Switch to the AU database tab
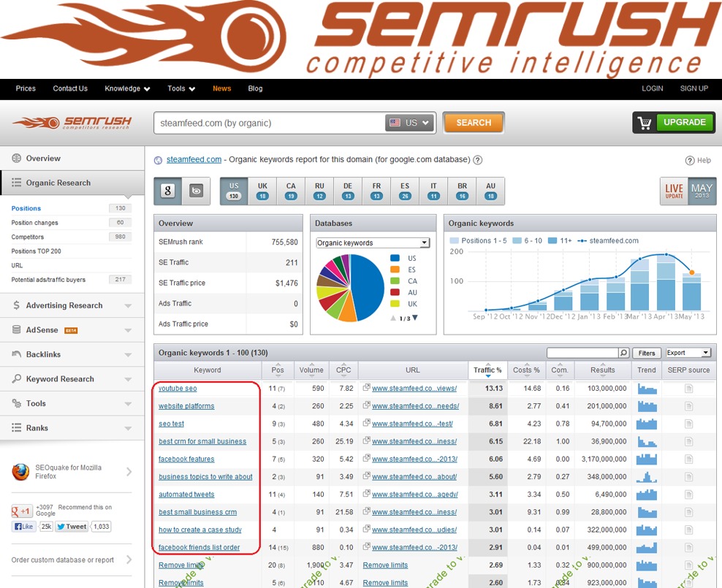Image resolution: width=722 pixels, height=588 pixels. tap(491, 191)
